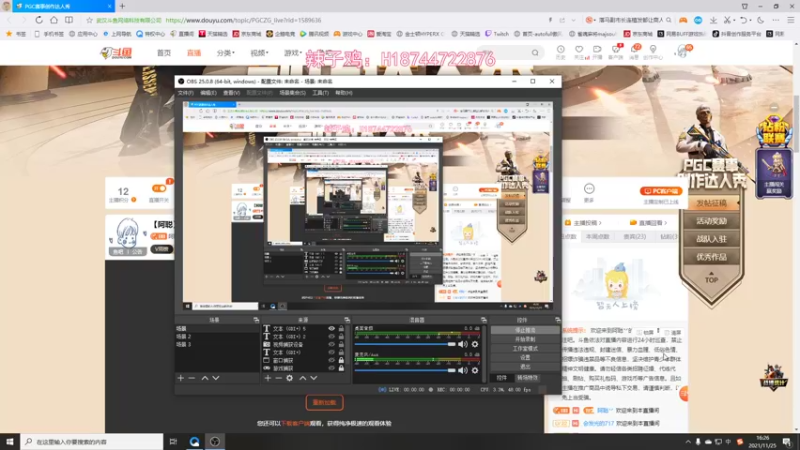Screen dimensions: 800x450
Task: Toggle lock on 文本 (GDI+) 5 source
Action: [341, 329]
